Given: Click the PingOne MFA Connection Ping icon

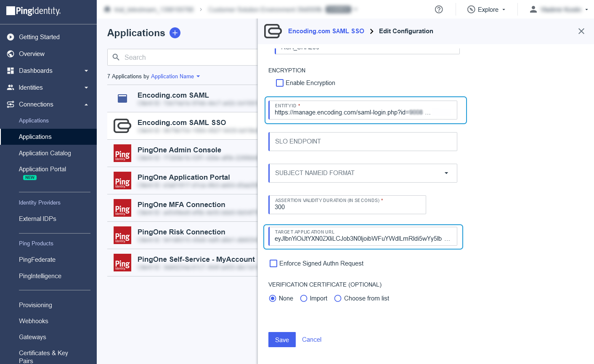Looking at the screenshot, I should (122, 208).
